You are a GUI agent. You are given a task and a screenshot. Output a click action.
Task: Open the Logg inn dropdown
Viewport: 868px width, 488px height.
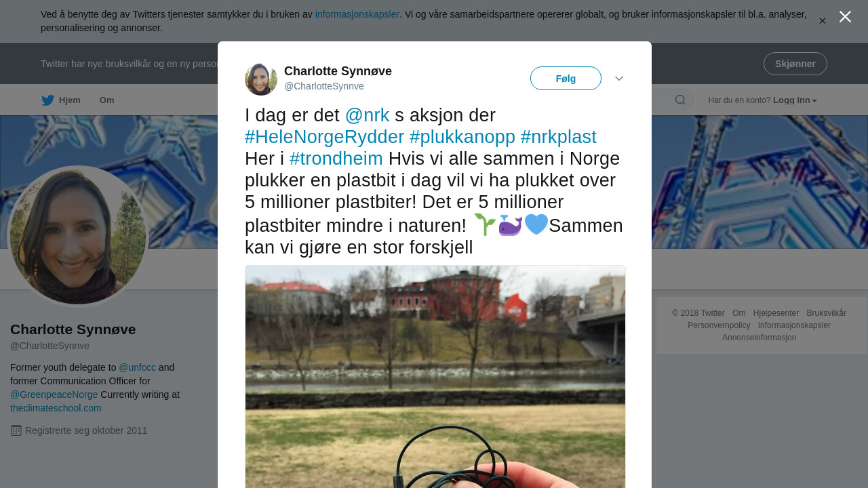pos(795,100)
